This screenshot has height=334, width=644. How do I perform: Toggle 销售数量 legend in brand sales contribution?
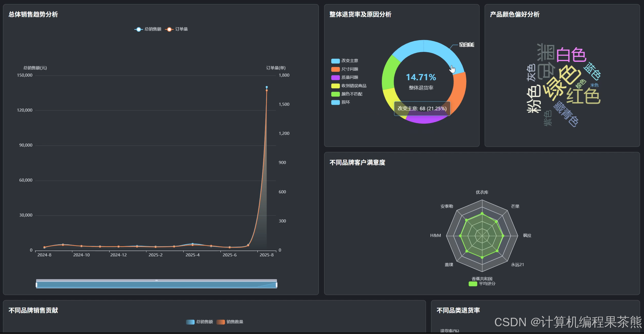[x=230, y=322]
